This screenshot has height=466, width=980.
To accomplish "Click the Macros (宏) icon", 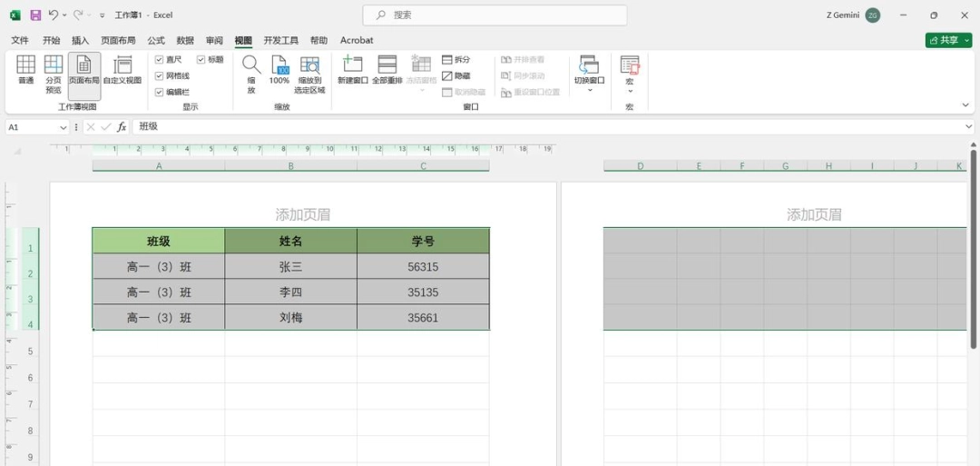I will (630, 64).
